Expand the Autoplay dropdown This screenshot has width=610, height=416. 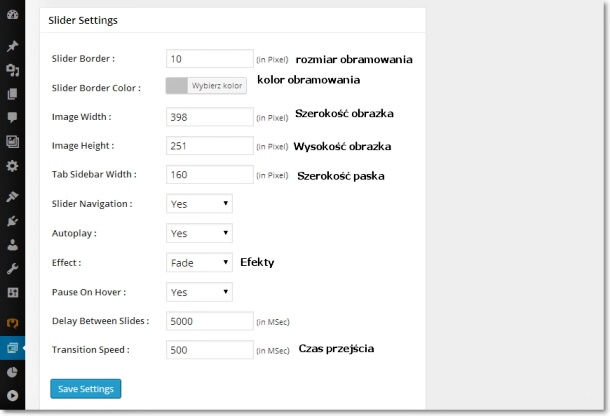199,233
